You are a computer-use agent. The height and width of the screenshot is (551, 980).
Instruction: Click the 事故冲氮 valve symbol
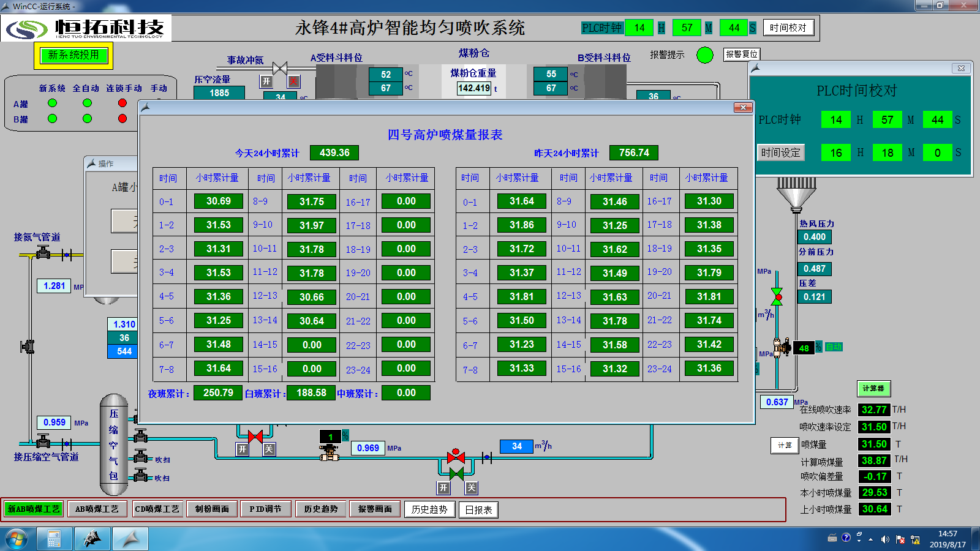(280, 68)
